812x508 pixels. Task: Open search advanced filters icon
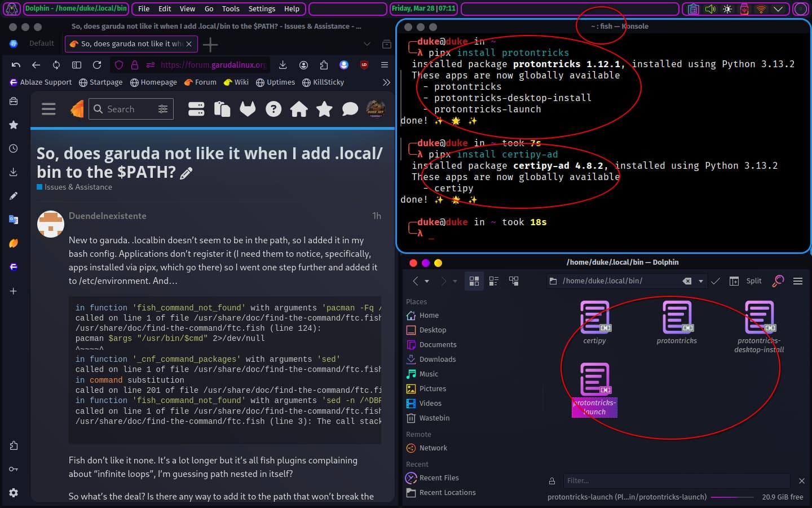click(x=163, y=109)
